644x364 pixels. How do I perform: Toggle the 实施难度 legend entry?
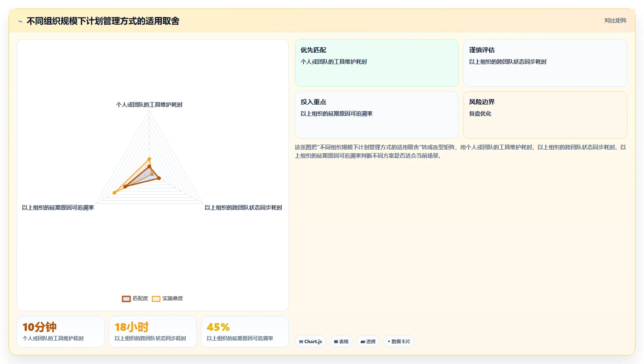pyautogui.click(x=167, y=299)
